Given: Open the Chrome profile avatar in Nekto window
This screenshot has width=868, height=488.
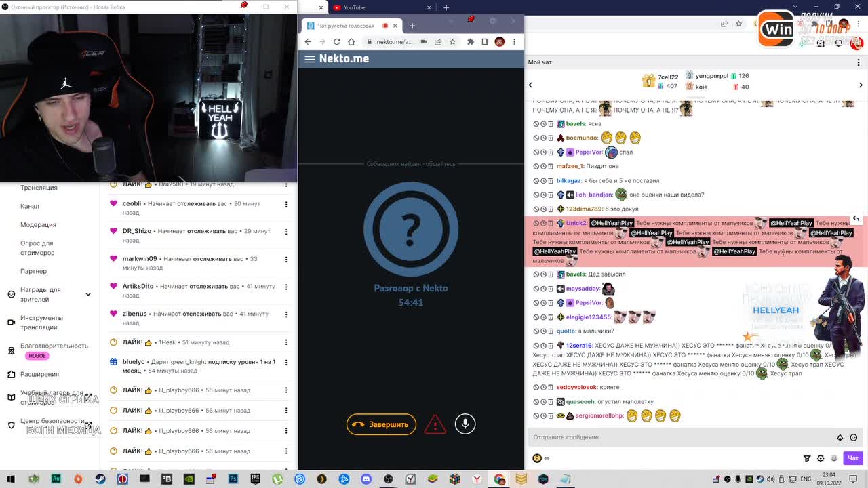Looking at the screenshot, I should coord(500,41).
